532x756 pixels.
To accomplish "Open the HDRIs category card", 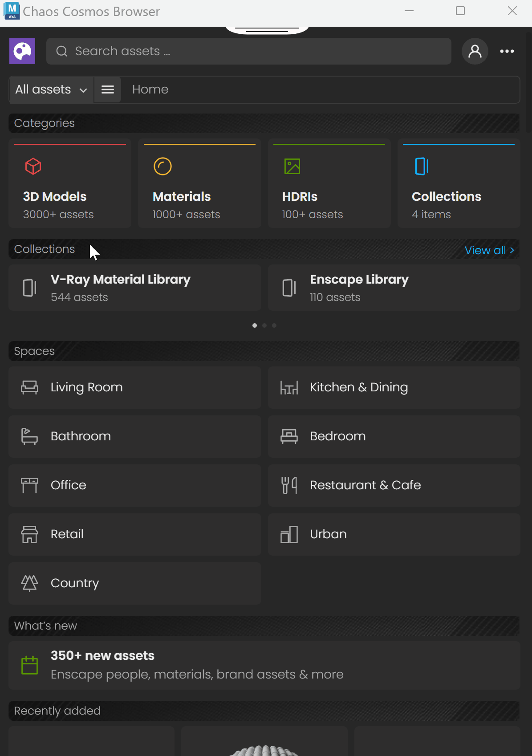I will pos(329,183).
